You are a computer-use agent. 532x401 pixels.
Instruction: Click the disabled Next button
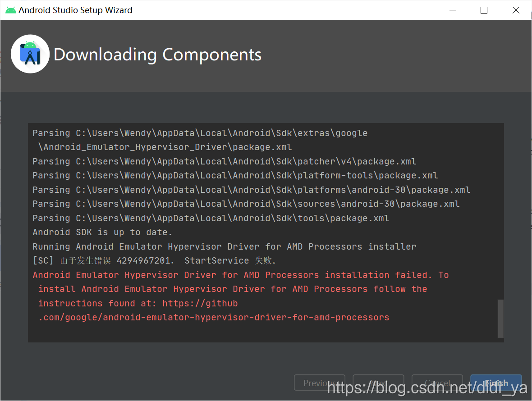tap(378, 383)
